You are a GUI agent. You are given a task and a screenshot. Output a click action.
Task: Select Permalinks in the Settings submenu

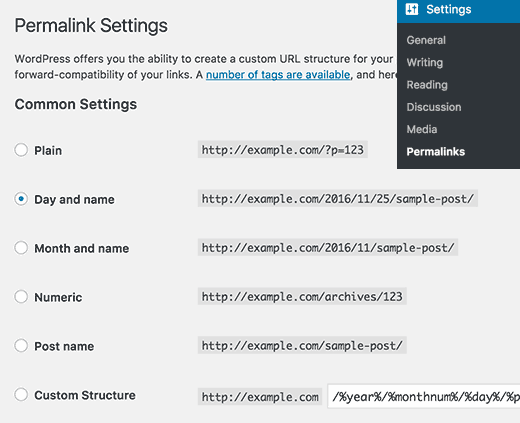pyautogui.click(x=436, y=152)
